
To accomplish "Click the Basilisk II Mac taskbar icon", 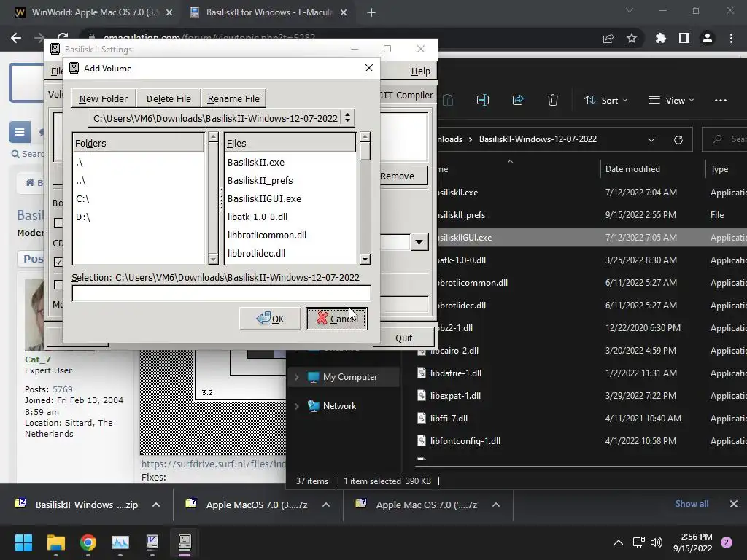I will (185, 542).
